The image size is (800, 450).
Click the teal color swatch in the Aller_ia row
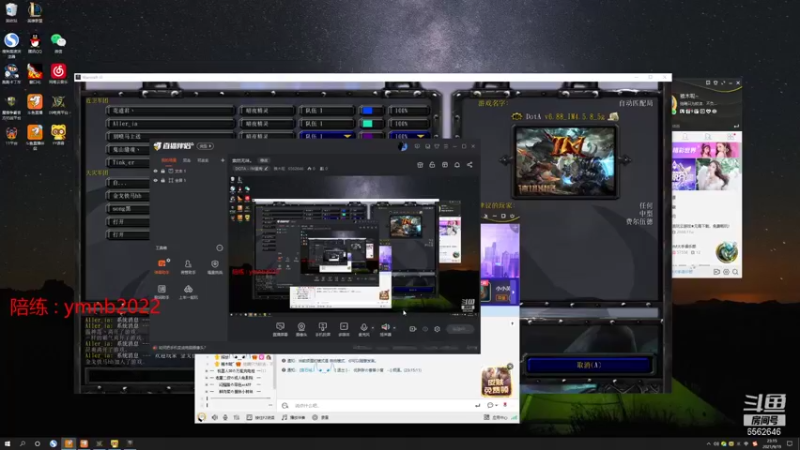[368, 123]
